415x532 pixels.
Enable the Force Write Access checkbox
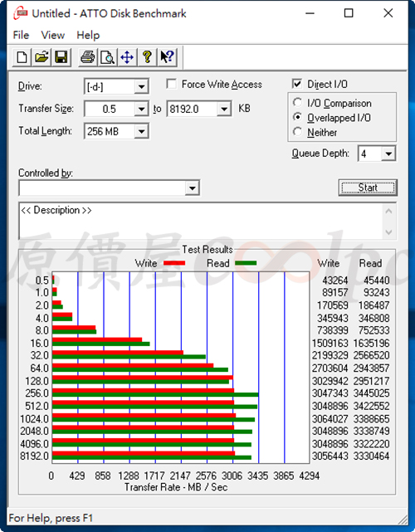pyautogui.click(x=171, y=84)
